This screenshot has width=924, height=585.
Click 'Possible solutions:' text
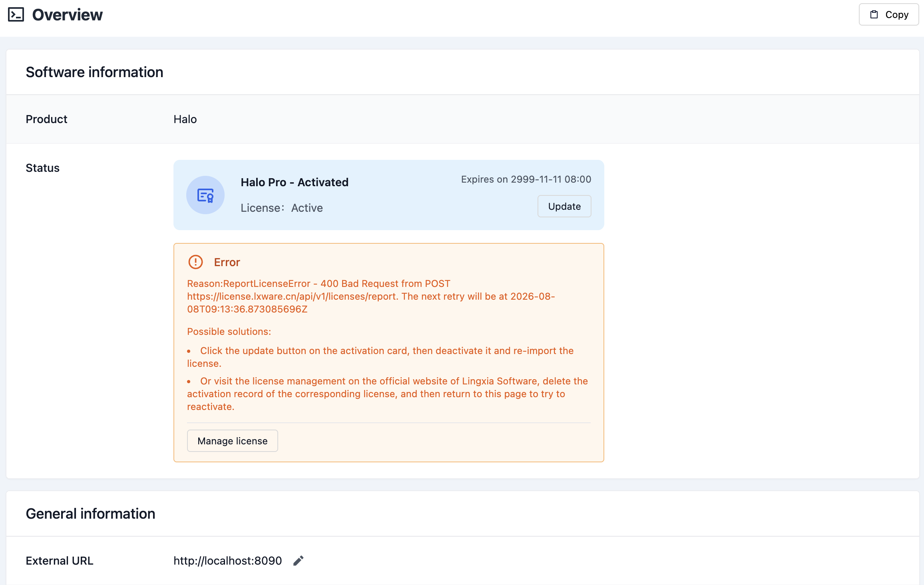point(229,332)
